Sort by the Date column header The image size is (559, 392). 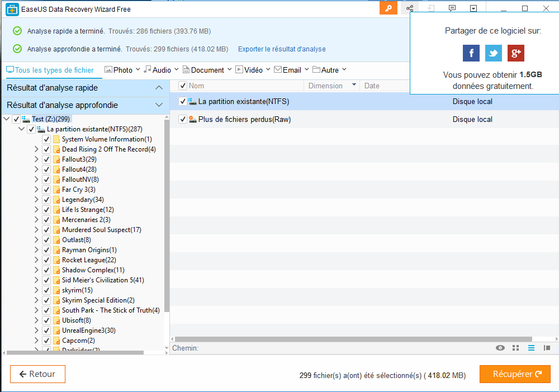point(372,86)
